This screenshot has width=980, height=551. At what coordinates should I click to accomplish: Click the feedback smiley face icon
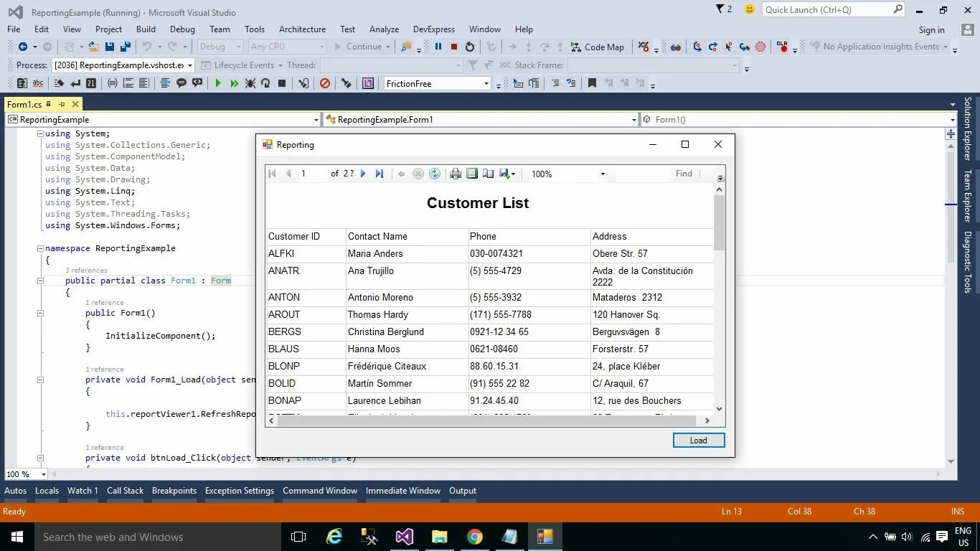coord(750,9)
